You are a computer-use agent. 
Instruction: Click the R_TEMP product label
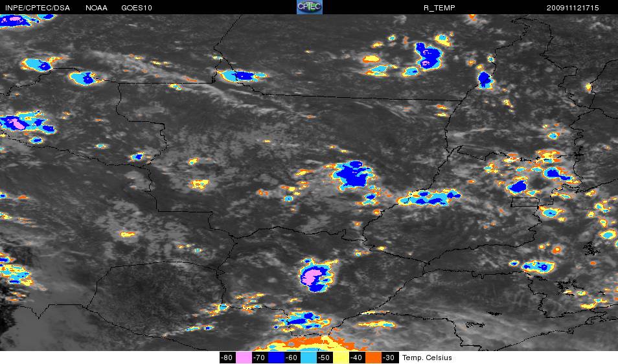pyautogui.click(x=439, y=8)
